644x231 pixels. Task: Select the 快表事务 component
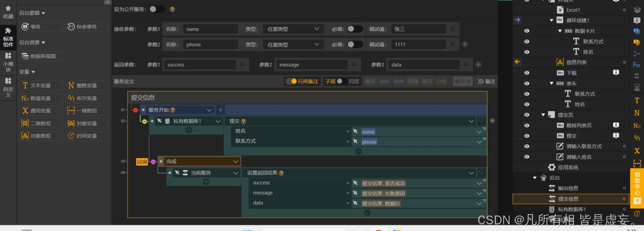[87, 27]
